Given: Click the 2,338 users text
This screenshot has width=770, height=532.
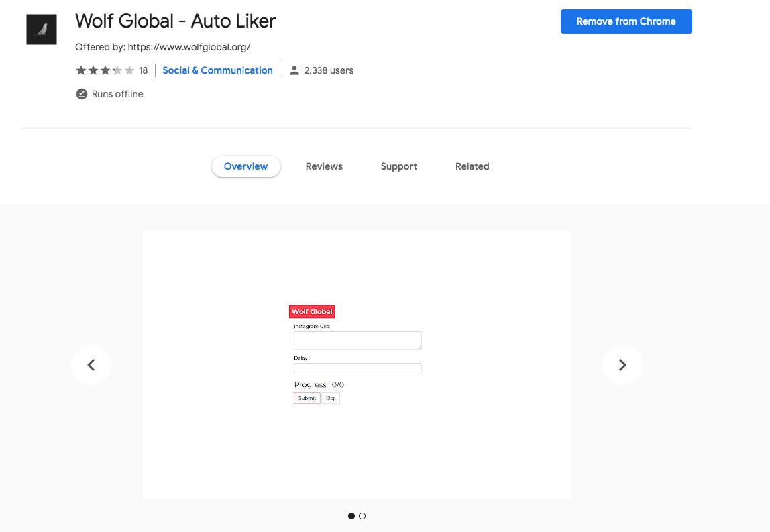Looking at the screenshot, I should coord(329,70).
